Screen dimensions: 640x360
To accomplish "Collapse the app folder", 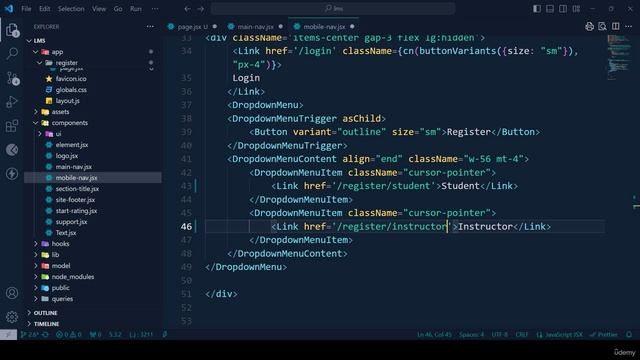I will click(36, 52).
